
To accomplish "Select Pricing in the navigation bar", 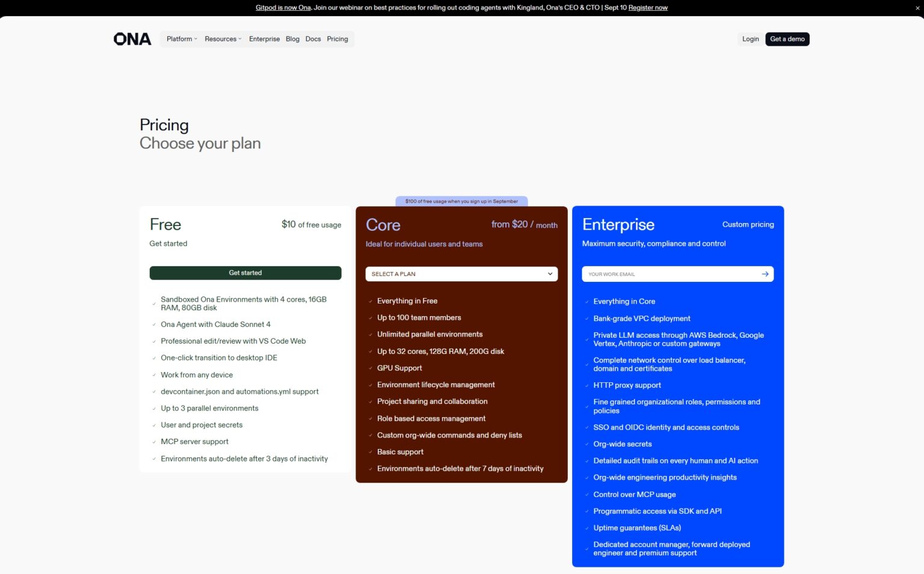I will click(337, 38).
